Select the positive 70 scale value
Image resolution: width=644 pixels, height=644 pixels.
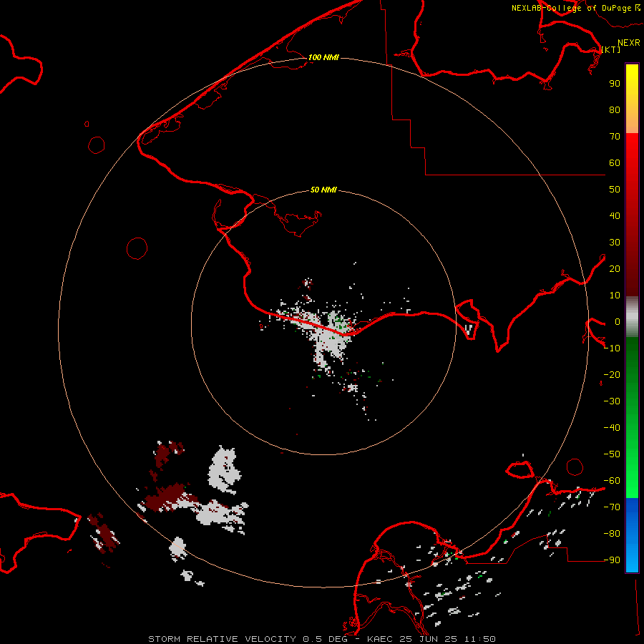[615, 137]
